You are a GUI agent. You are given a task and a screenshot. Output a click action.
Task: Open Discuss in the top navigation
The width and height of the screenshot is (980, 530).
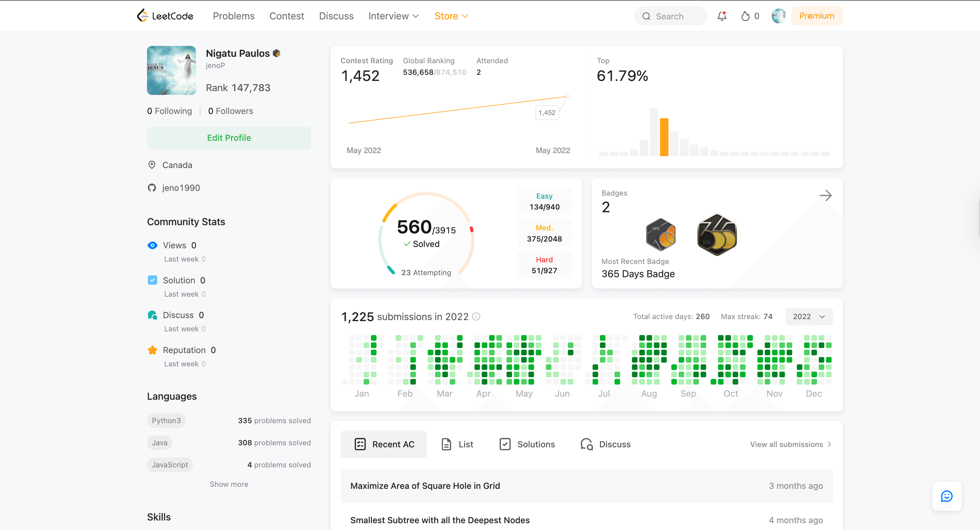tap(336, 16)
